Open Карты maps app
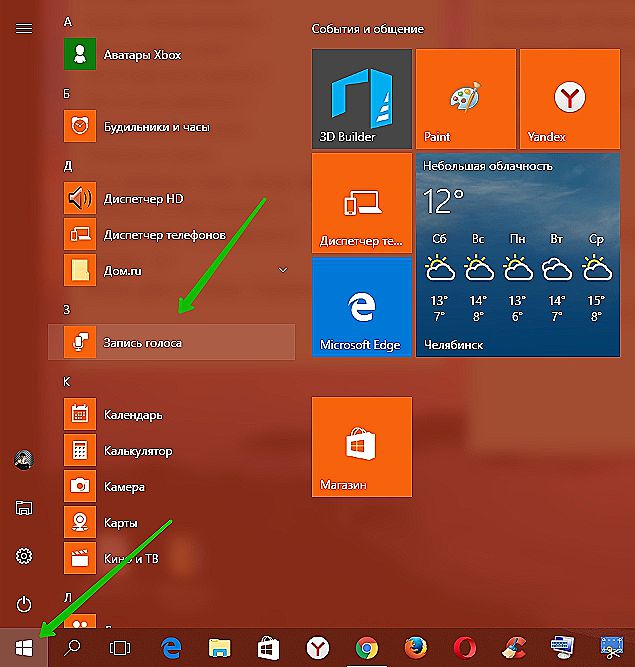 (x=171, y=522)
